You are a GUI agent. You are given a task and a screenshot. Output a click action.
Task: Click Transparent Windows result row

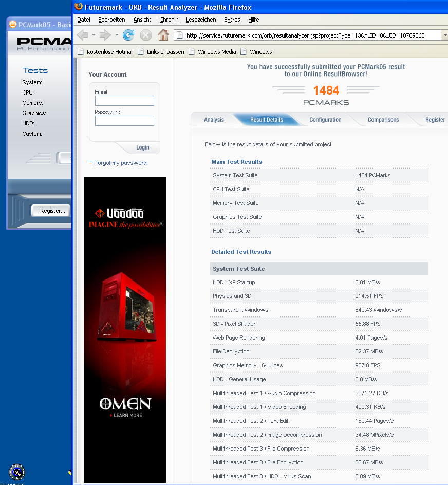pos(319,310)
